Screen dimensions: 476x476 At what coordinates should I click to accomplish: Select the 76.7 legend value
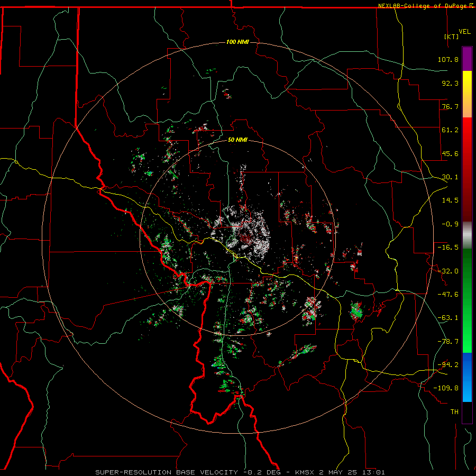(x=450, y=106)
